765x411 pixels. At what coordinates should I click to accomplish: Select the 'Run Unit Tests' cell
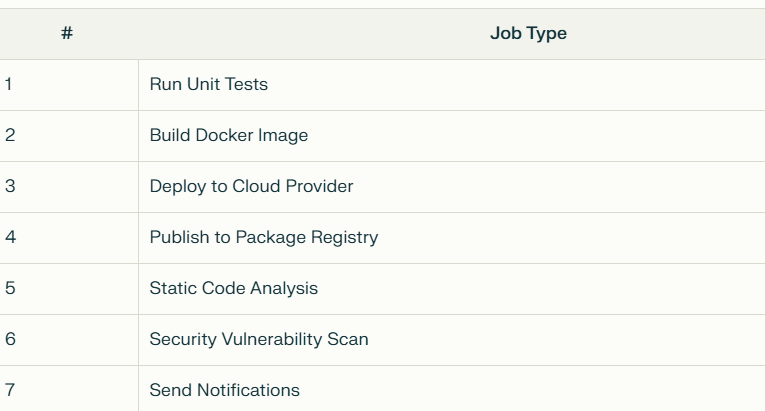point(452,85)
